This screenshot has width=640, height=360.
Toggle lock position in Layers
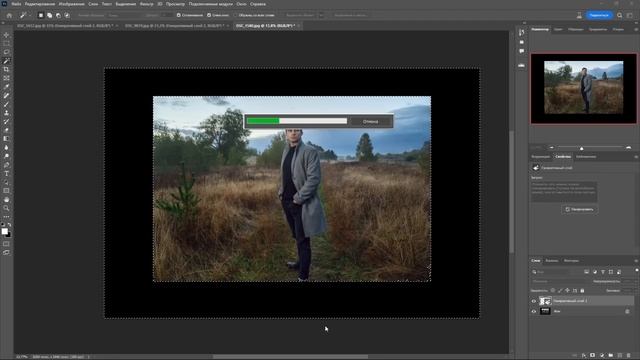(567, 291)
